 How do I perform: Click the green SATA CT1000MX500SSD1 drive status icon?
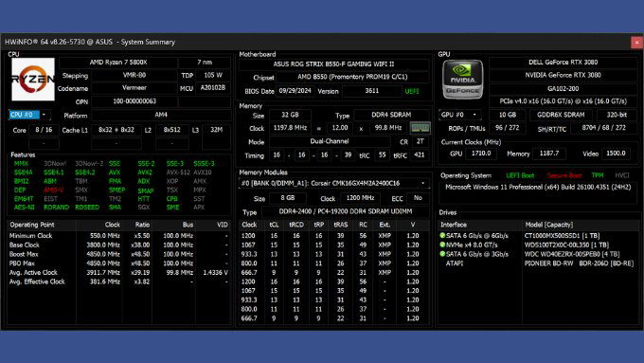tap(442, 236)
